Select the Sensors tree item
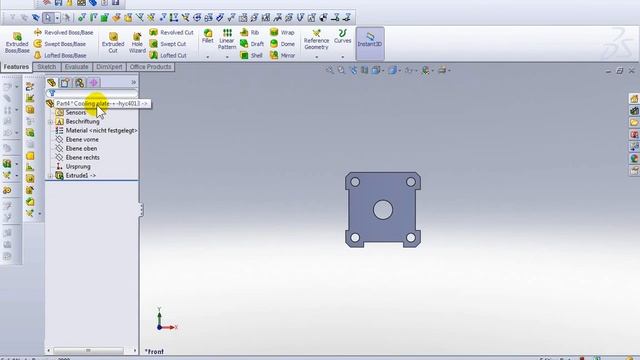The height and width of the screenshot is (360, 640). pyautogui.click(x=76, y=112)
